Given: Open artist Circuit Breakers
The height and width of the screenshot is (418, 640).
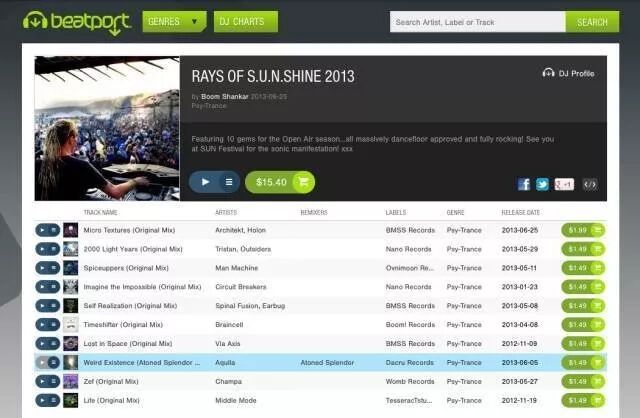Looking at the screenshot, I should (x=241, y=287).
